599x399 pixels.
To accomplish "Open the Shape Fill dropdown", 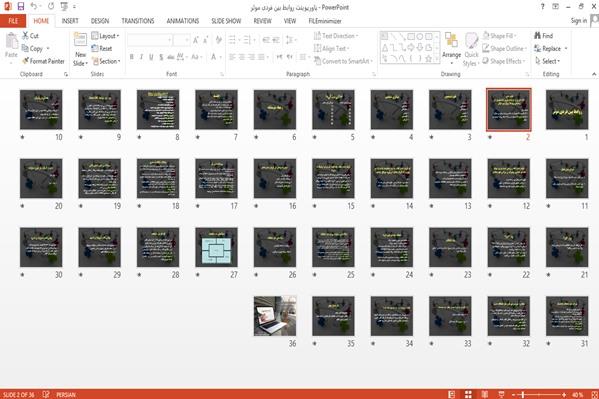I will click(x=500, y=36).
